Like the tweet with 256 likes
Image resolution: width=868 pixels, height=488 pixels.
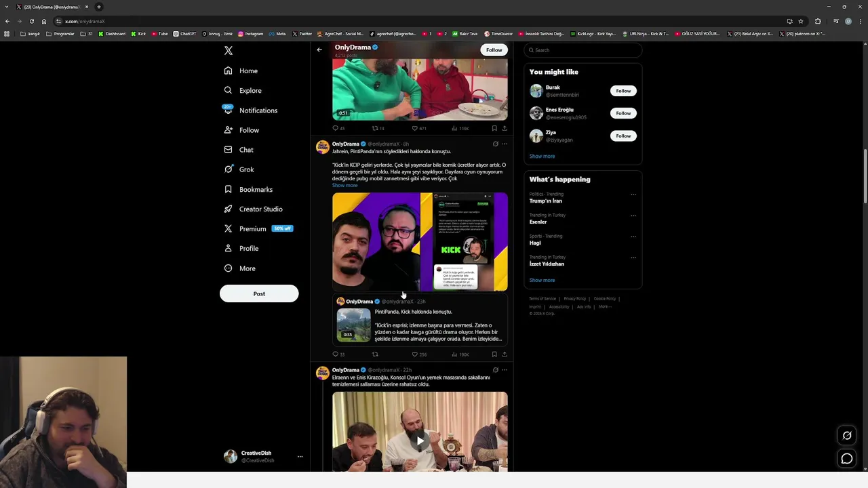pos(419,354)
